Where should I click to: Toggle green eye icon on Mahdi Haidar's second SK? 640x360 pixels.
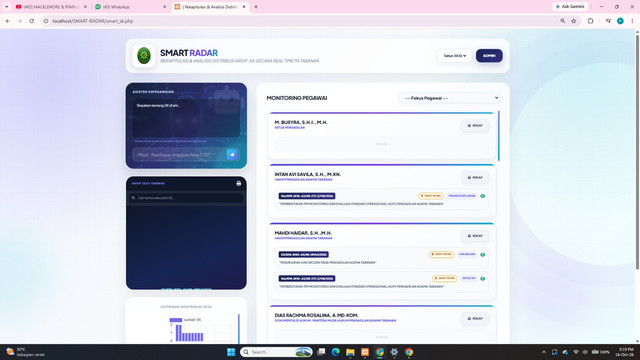coord(482,278)
